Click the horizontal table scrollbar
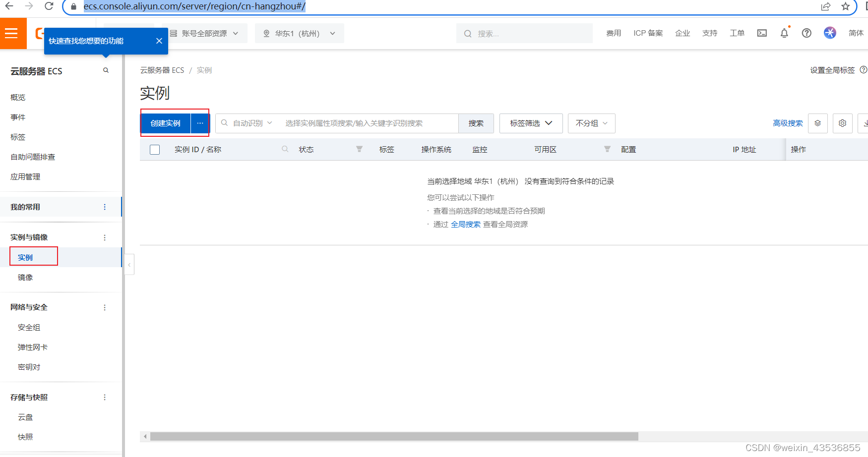Viewport: 868px width, 457px height. pyautogui.click(x=394, y=436)
